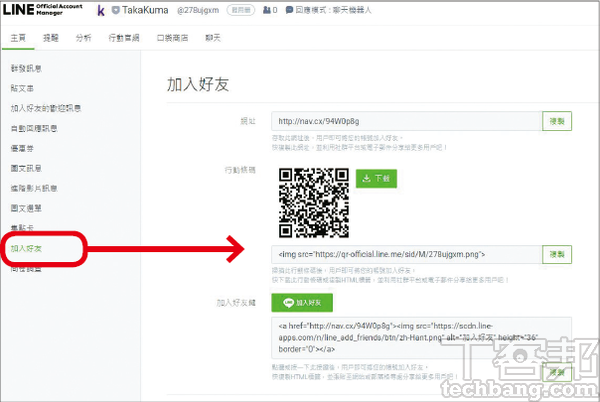Screen dimensions: 600x402
Task: Click the friends count people icon
Action: pyautogui.click(x=267, y=10)
